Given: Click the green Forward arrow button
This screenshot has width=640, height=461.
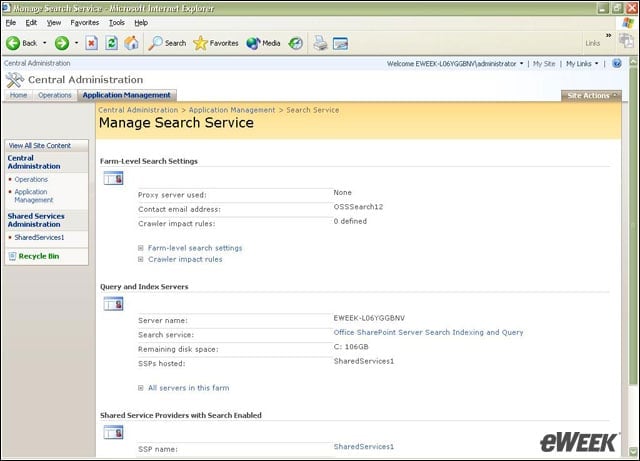Looking at the screenshot, I should pyautogui.click(x=62, y=43).
